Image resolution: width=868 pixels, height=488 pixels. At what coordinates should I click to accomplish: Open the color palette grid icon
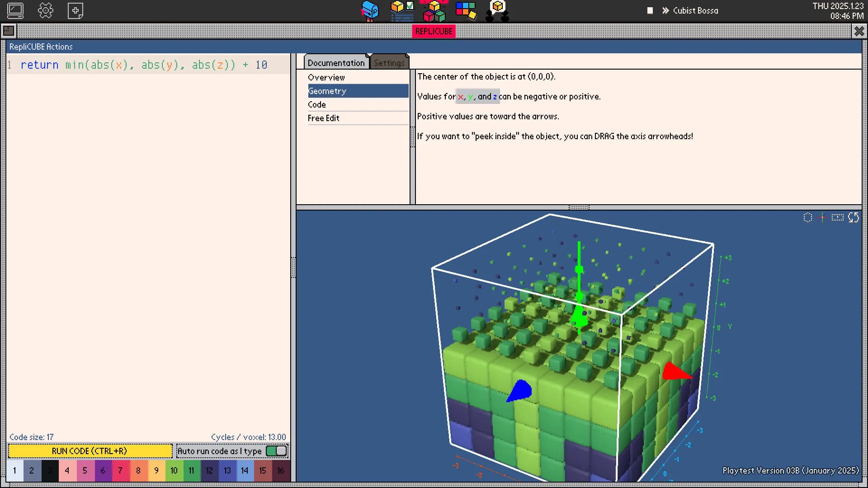pyautogui.click(x=466, y=10)
